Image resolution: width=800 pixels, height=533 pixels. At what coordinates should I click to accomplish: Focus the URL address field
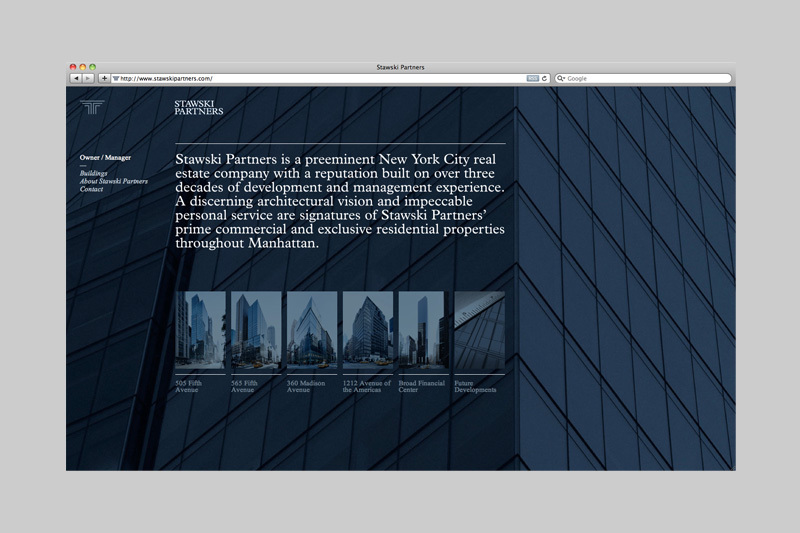330,79
